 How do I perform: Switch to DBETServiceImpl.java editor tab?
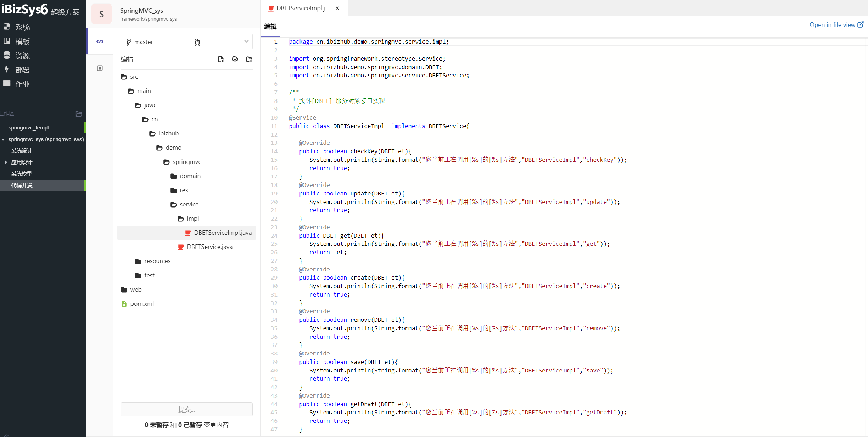point(303,8)
